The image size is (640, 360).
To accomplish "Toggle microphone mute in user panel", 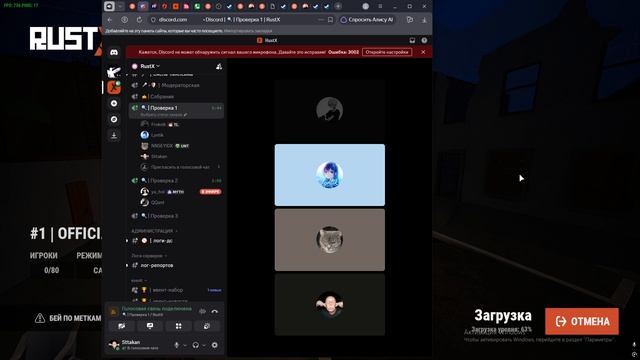I will point(177,345).
